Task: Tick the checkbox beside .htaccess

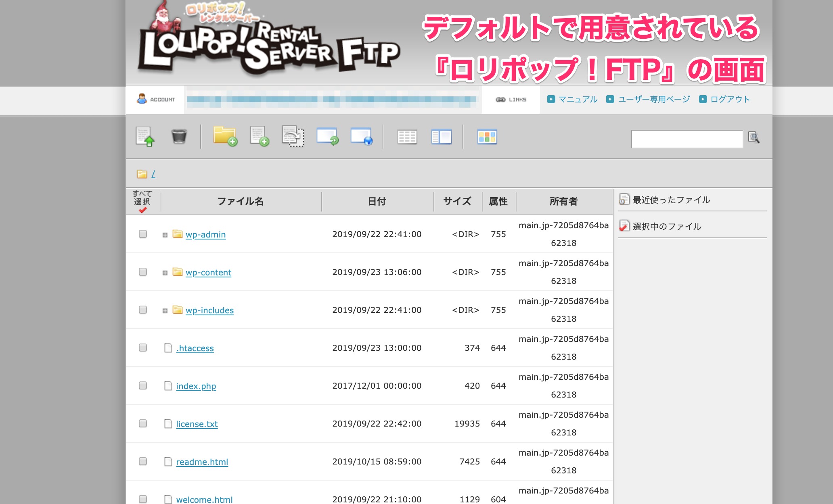Action: [143, 348]
